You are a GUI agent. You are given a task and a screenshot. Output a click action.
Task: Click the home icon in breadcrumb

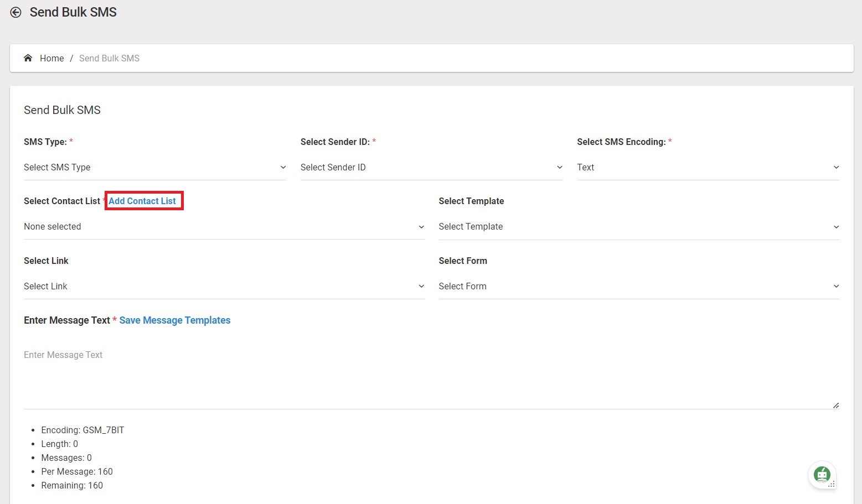(x=28, y=58)
